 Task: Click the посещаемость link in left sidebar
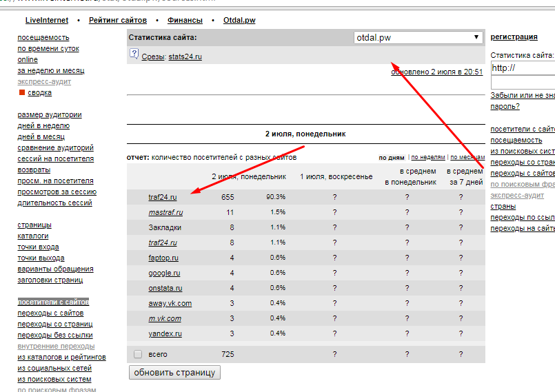coord(43,37)
